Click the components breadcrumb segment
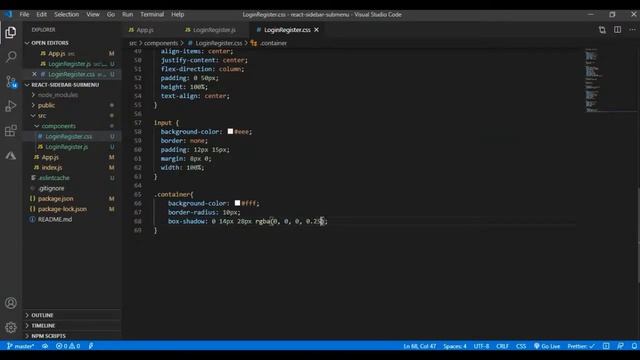Screen dimensions: 640x360 tap(161, 43)
